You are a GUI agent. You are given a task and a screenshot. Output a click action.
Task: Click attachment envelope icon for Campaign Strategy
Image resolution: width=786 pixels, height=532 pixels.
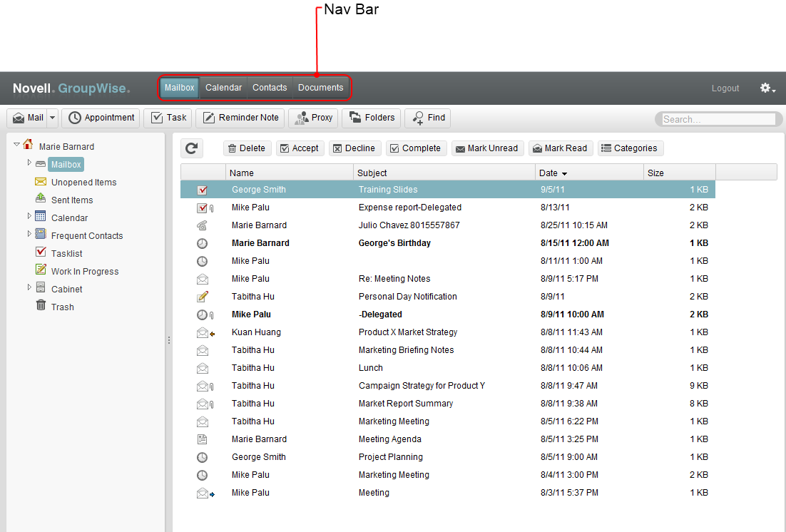202,386
